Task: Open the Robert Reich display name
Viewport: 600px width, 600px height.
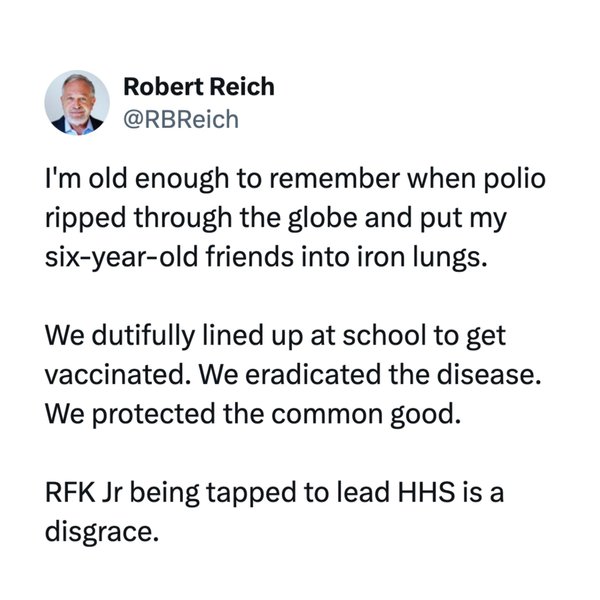Action: pos(197,88)
